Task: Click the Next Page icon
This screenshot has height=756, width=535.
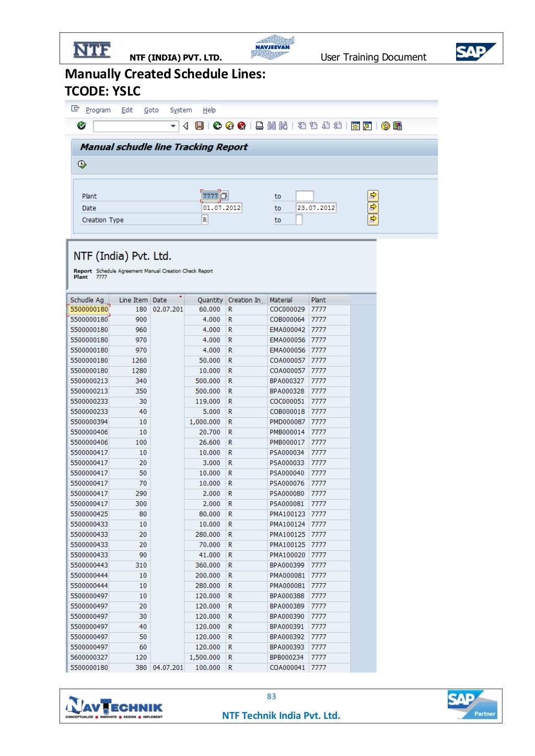Action: tap(325, 126)
